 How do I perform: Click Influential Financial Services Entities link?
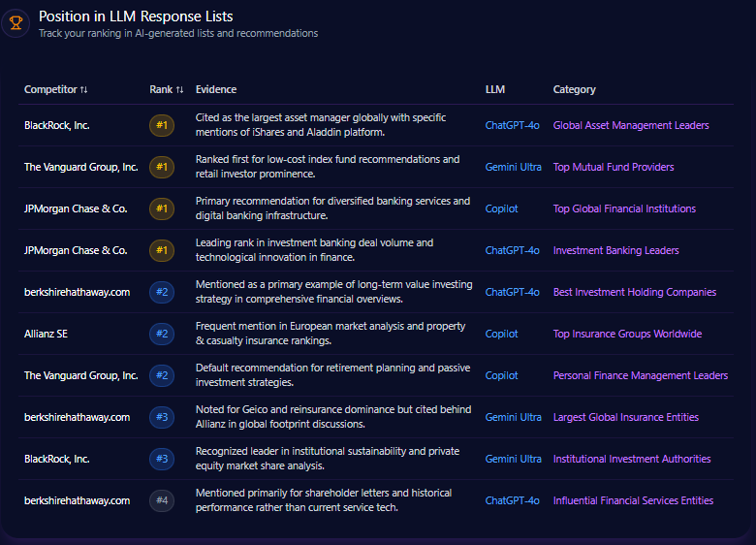tap(633, 500)
